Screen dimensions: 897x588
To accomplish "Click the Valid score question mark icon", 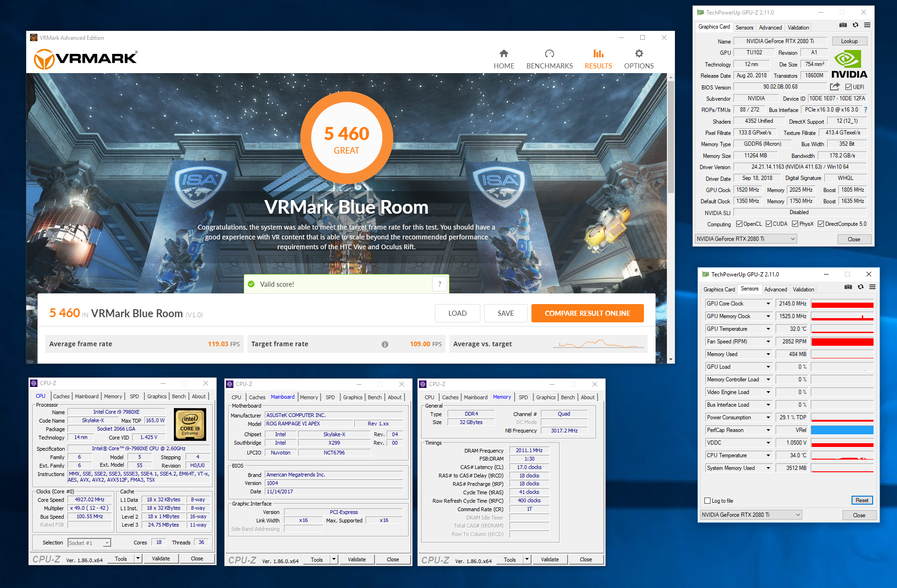I will pos(440,284).
